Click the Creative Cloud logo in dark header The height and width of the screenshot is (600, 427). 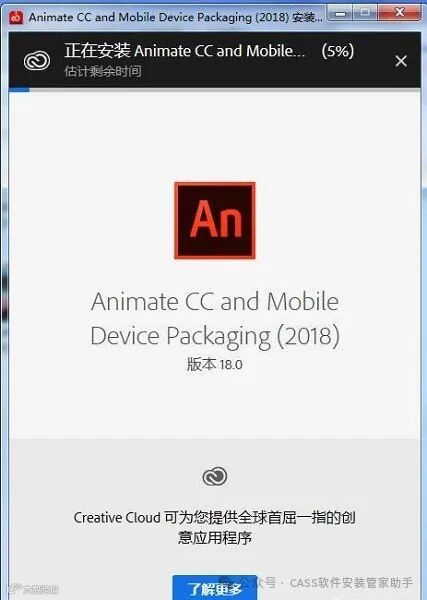pos(37,61)
